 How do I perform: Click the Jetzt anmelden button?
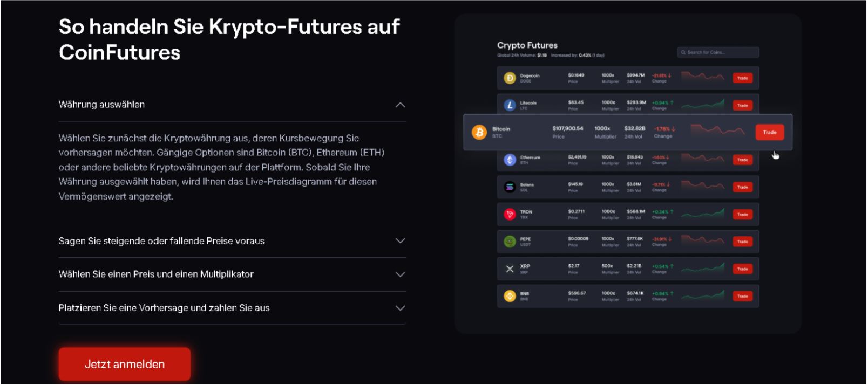pos(124,364)
